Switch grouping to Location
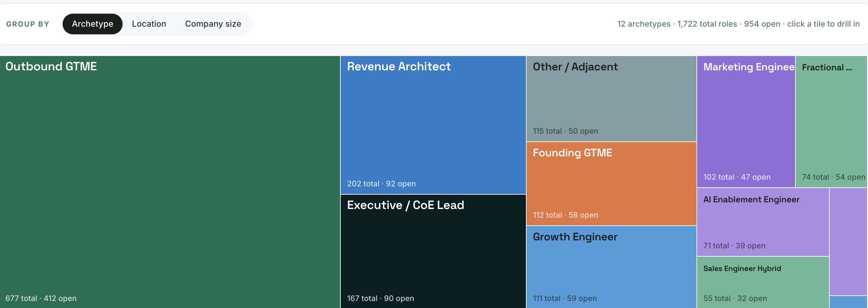Viewport: 868px width, 308px height. point(149,24)
